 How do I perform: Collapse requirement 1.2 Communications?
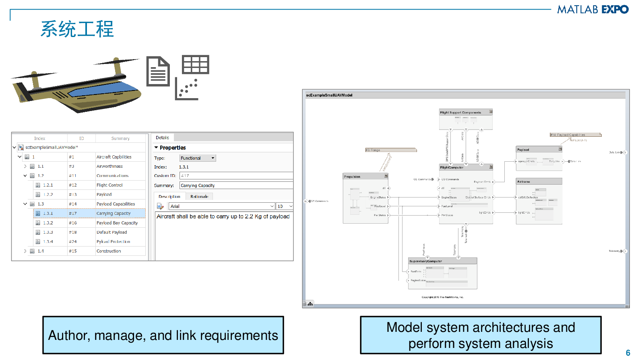25,176
